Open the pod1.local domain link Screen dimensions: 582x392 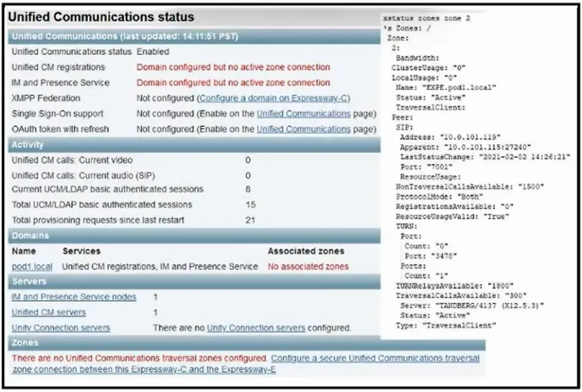pyautogui.click(x=32, y=266)
